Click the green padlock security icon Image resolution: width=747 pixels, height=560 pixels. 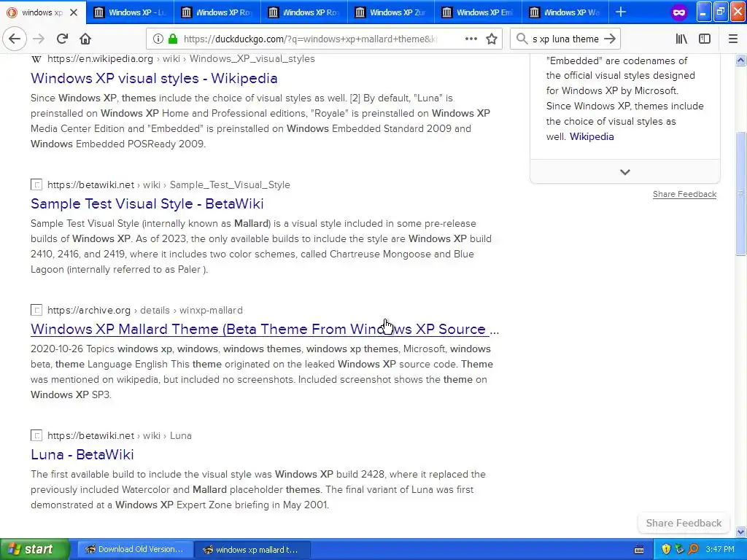173,39
